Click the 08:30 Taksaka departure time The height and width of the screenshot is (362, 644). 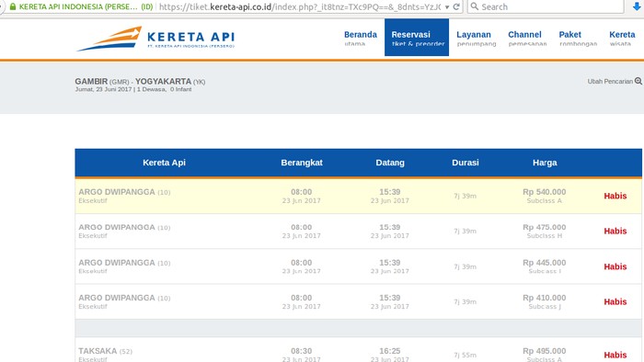point(302,351)
